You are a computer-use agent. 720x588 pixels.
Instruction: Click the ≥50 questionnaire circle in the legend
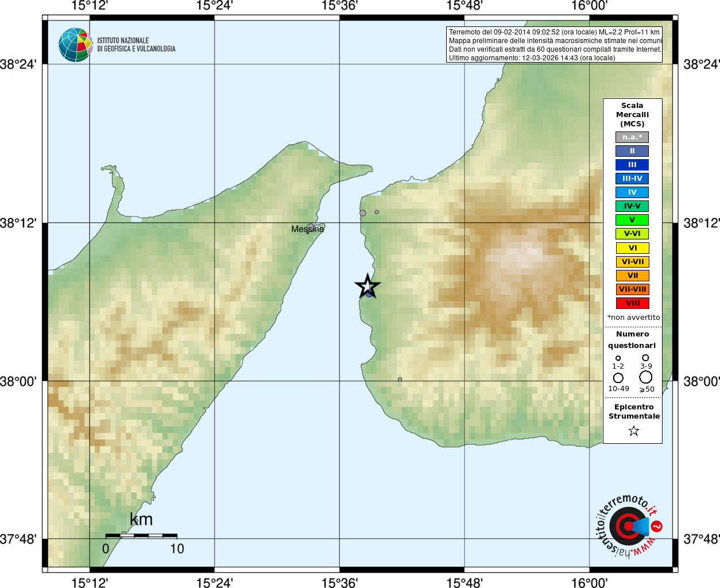click(x=646, y=377)
